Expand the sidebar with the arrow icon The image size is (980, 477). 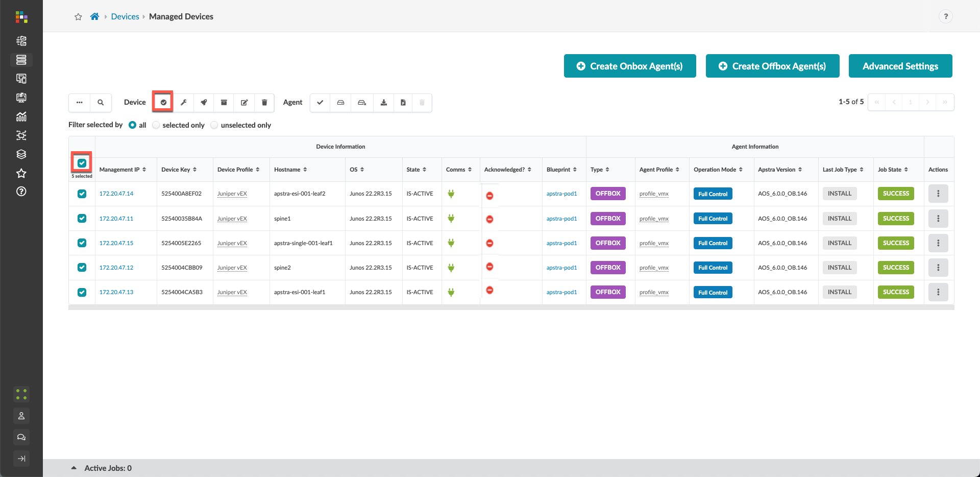[21, 459]
